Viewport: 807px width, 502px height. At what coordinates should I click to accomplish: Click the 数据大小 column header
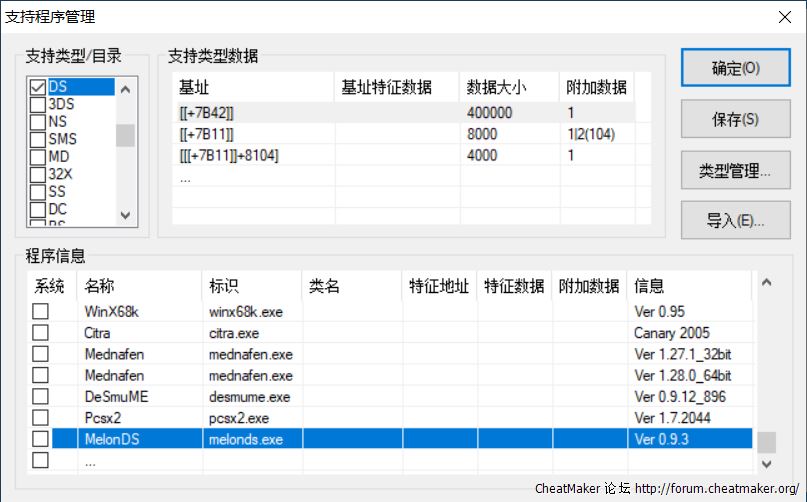pos(489,87)
